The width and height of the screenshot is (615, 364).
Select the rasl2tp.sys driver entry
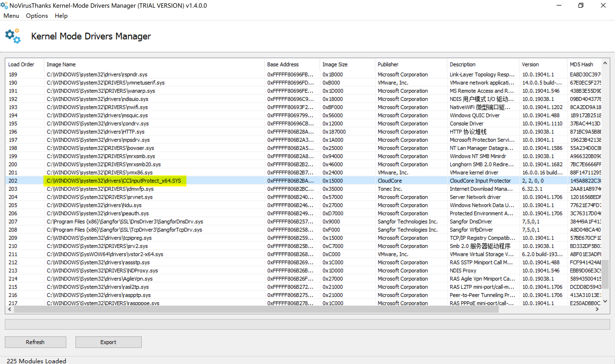(x=303, y=287)
